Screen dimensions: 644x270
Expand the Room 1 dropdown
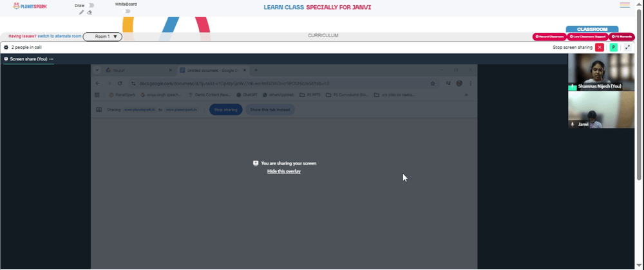[x=102, y=37]
